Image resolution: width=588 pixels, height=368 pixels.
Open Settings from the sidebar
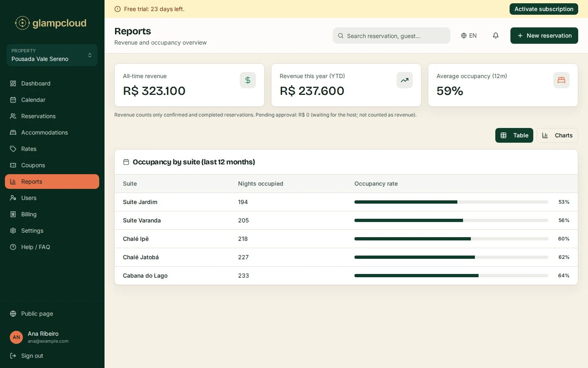(x=52, y=231)
